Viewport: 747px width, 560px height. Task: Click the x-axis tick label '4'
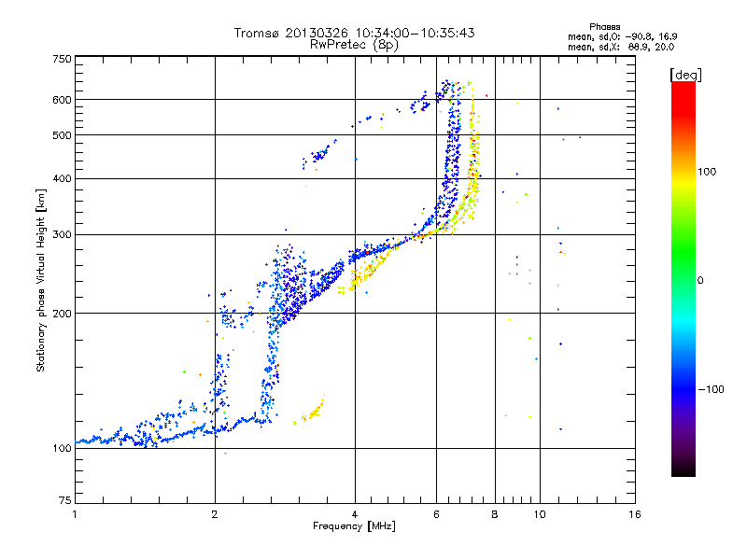click(355, 514)
